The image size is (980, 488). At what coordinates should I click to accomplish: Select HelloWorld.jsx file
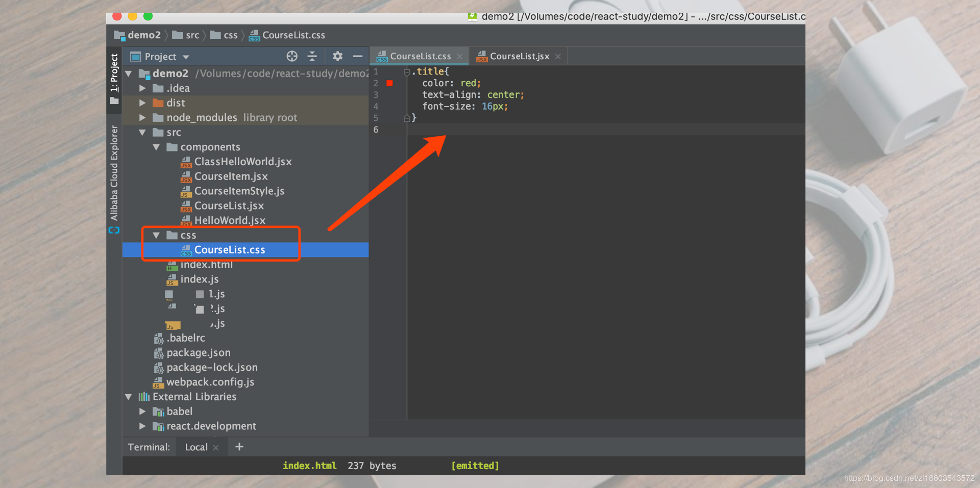pos(230,220)
